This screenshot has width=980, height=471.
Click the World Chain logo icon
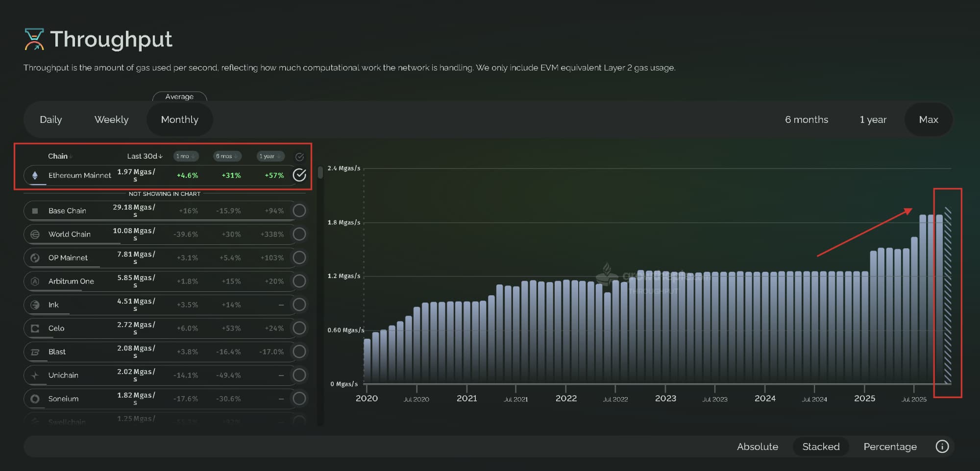[x=35, y=235]
